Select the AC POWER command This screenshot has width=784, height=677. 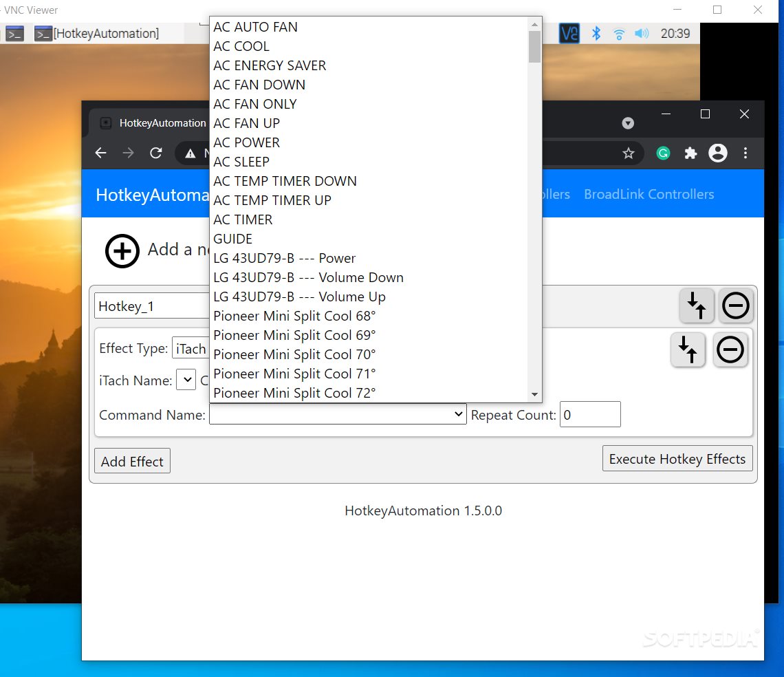click(369, 142)
